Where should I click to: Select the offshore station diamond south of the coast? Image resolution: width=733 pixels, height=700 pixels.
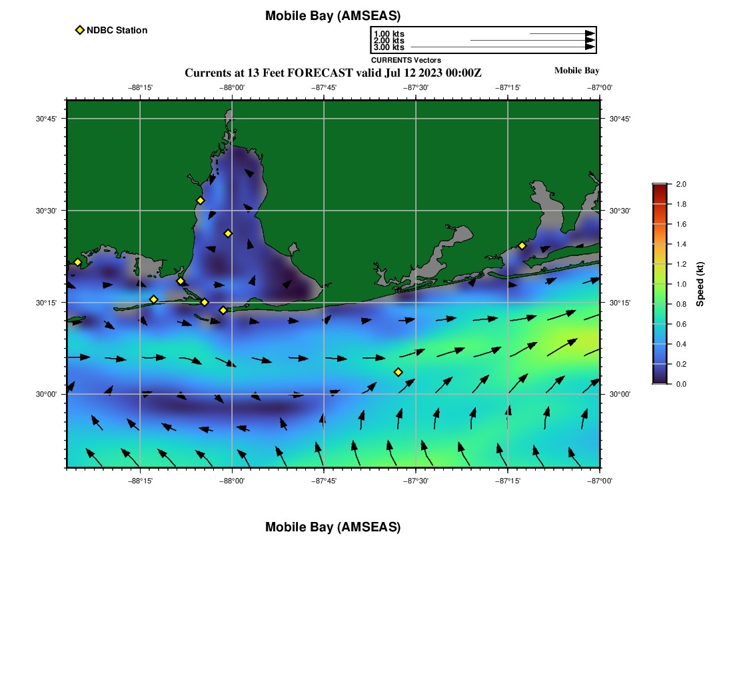coord(398,372)
